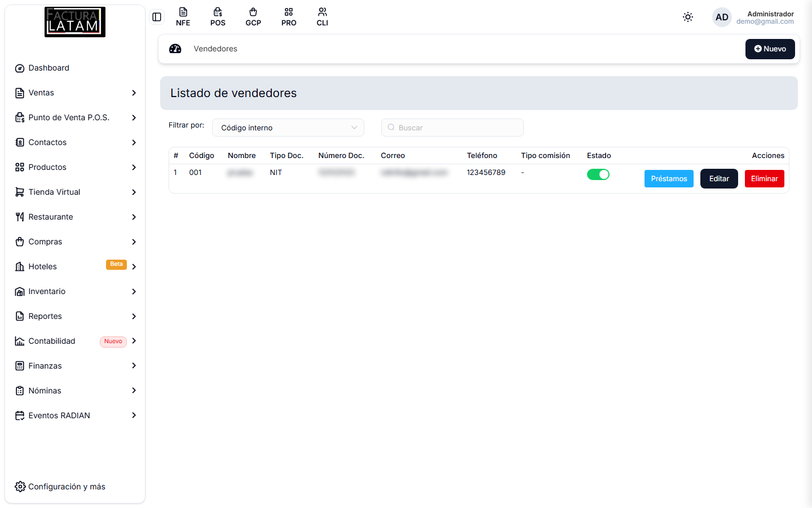The width and height of the screenshot is (812, 508).
Task: Click the Vendedores breadcrumb text
Action: pyautogui.click(x=215, y=49)
